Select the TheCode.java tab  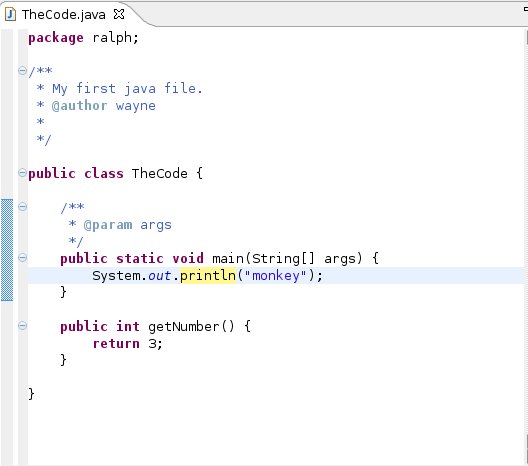pyautogui.click(x=64, y=14)
